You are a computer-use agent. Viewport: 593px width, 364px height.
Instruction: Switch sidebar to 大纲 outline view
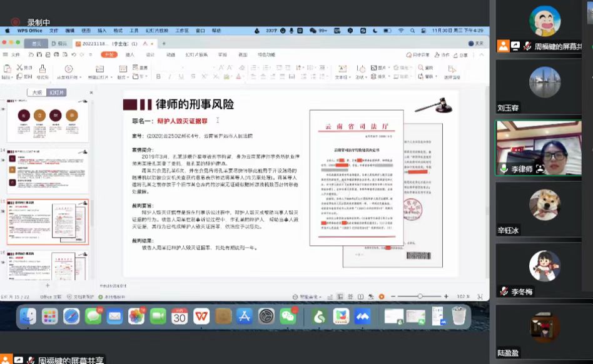point(37,93)
